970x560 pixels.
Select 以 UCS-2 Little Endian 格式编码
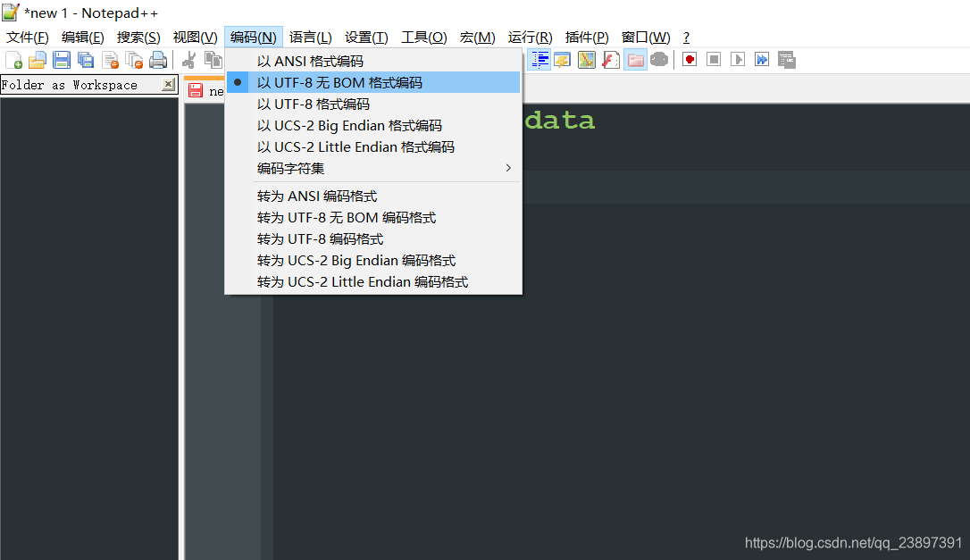point(373,146)
